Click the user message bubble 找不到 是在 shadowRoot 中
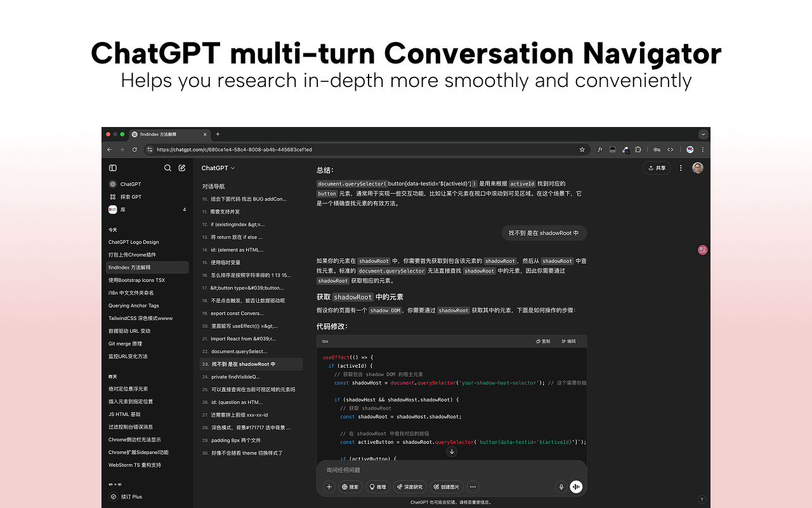812x508 pixels. 544,233
